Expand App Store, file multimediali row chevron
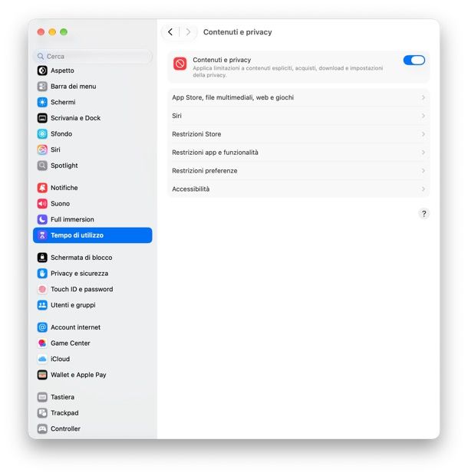468x476 pixels. (x=423, y=97)
